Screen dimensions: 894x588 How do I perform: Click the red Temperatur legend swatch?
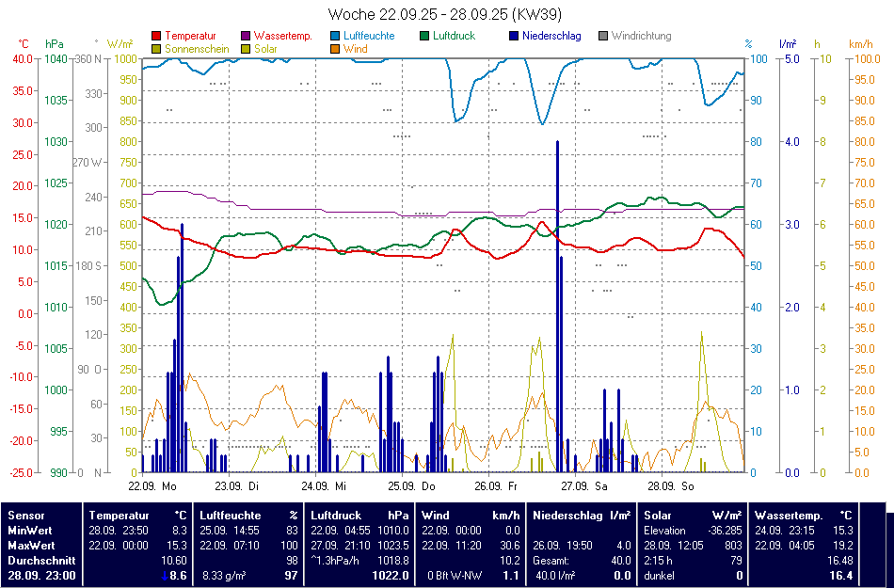pyautogui.click(x=156, y=36)
